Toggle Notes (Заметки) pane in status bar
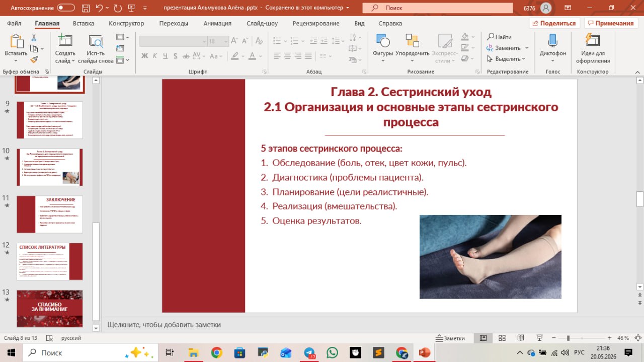The height and width of the screenshot is (362, 644). [450, 338]
